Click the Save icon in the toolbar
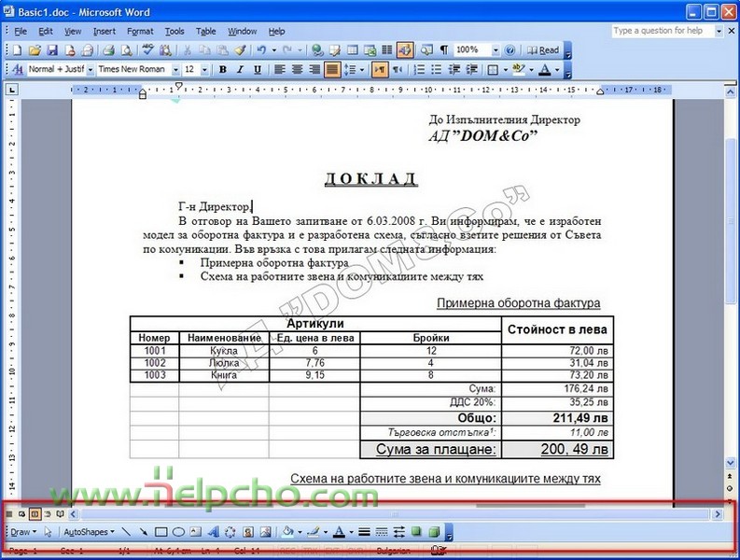 pos(52,49)
